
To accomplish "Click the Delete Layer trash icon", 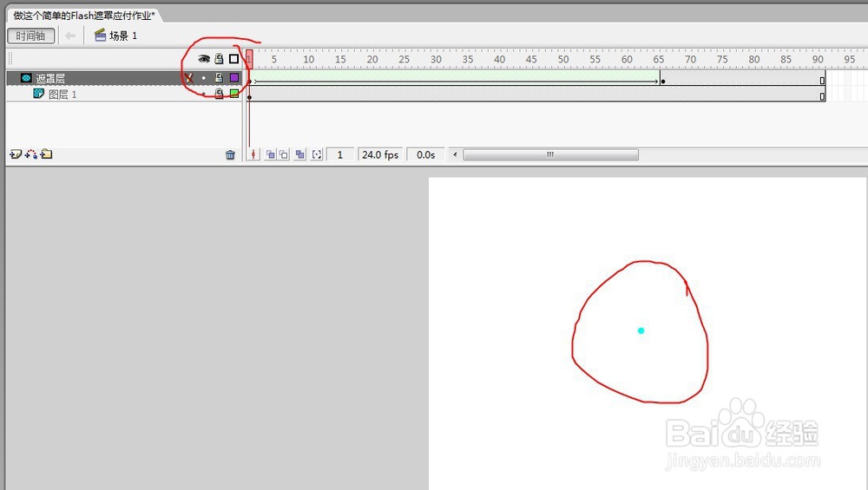I will 230,155.
